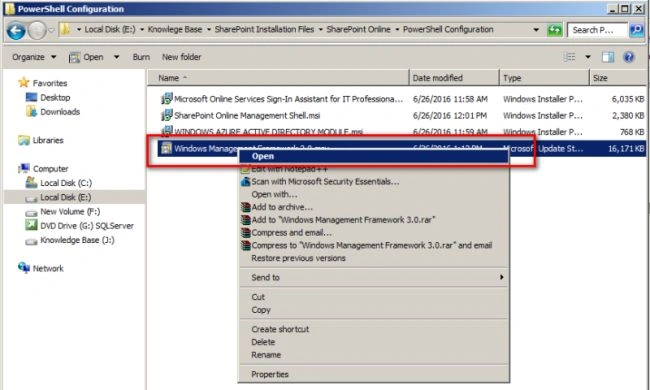Screen dimensions: 650x390
Task: Select Computer in navigation pane
Action: 50,169
